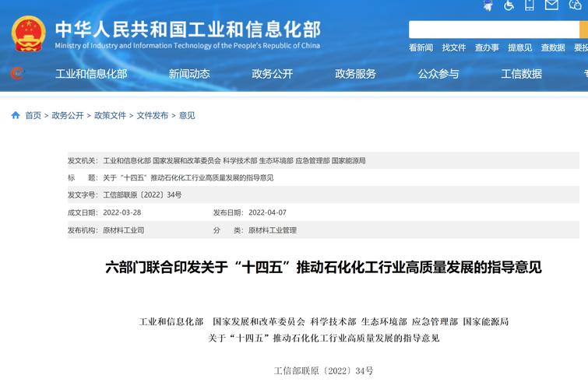This screenshot has width=588, height=389.
Task: Click document number 工信部联原〔2022〕34号 in table
Action: (x=142, y=194)
